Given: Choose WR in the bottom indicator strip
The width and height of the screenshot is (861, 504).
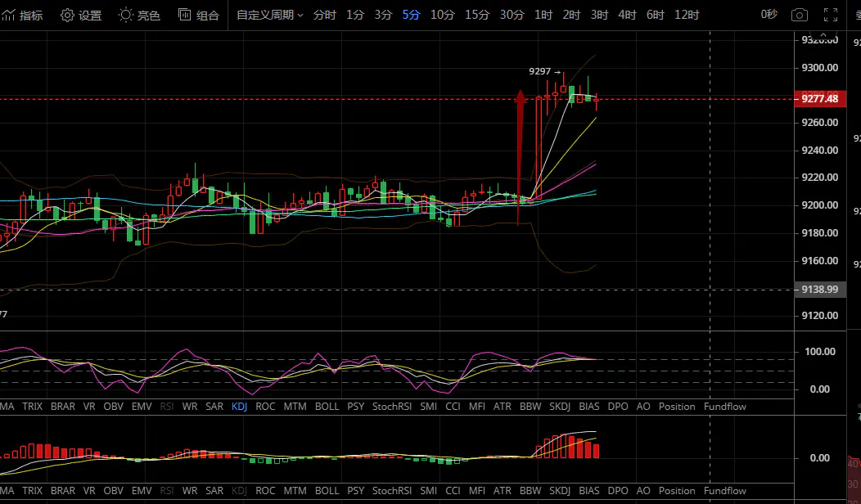Looking at the screenshot, I should point(189,491).
